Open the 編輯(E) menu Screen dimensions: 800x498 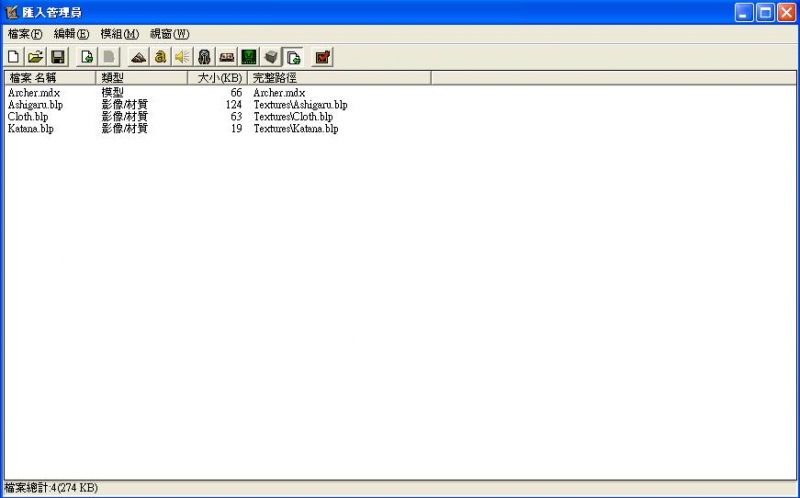(x=71, y=34)
